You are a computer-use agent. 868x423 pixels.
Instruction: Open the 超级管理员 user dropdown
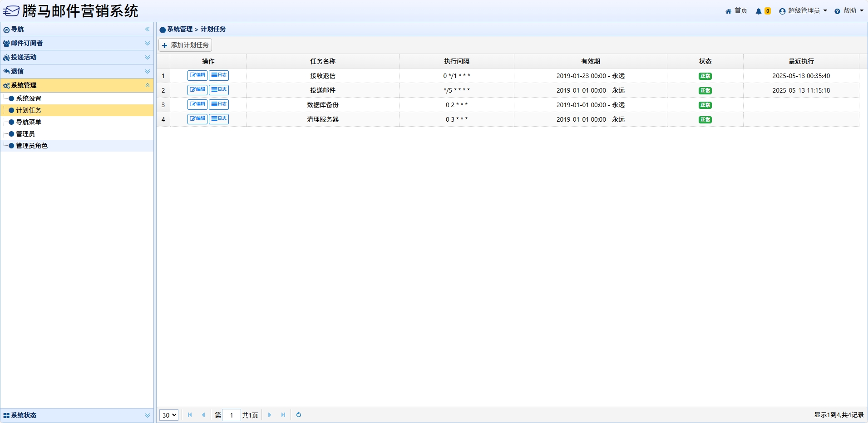coord(803,11)
